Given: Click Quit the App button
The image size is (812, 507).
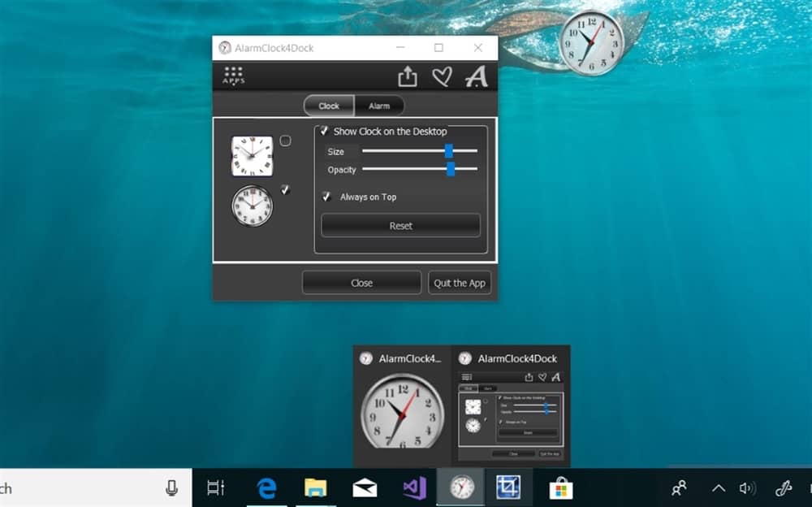Looking at the screenshot, I should [x=460, y=283].
